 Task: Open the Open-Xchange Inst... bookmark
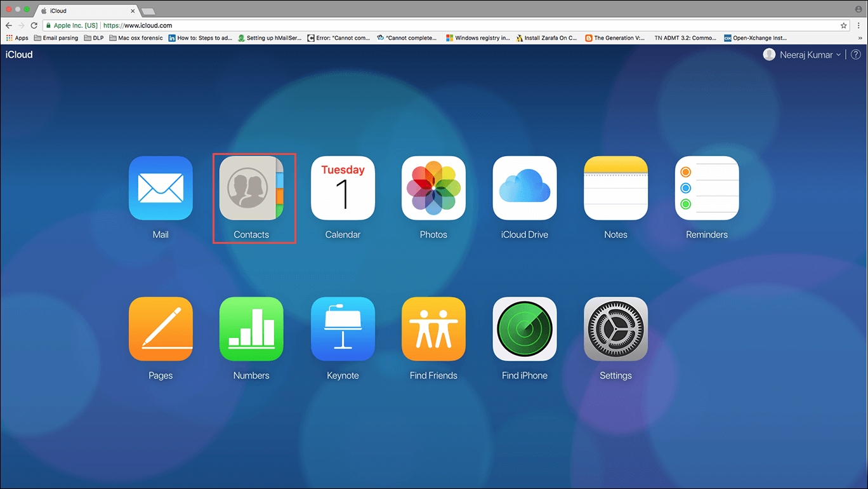(x=756, y=38)
